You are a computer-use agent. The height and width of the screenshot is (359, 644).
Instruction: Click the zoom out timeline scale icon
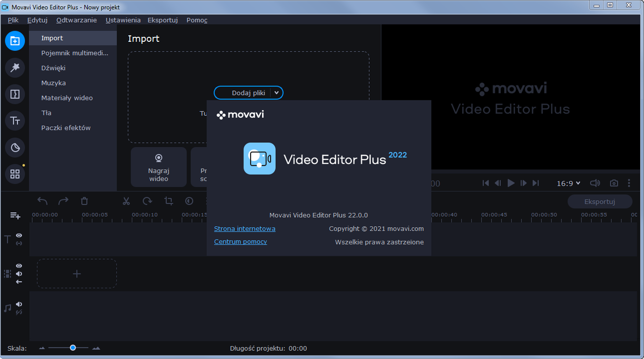(42, 348)
